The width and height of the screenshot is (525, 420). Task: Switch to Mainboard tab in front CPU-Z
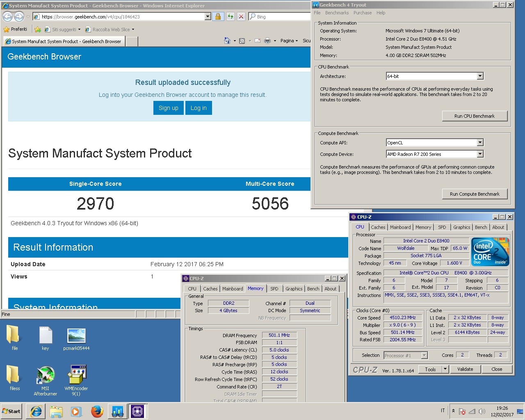400,227
